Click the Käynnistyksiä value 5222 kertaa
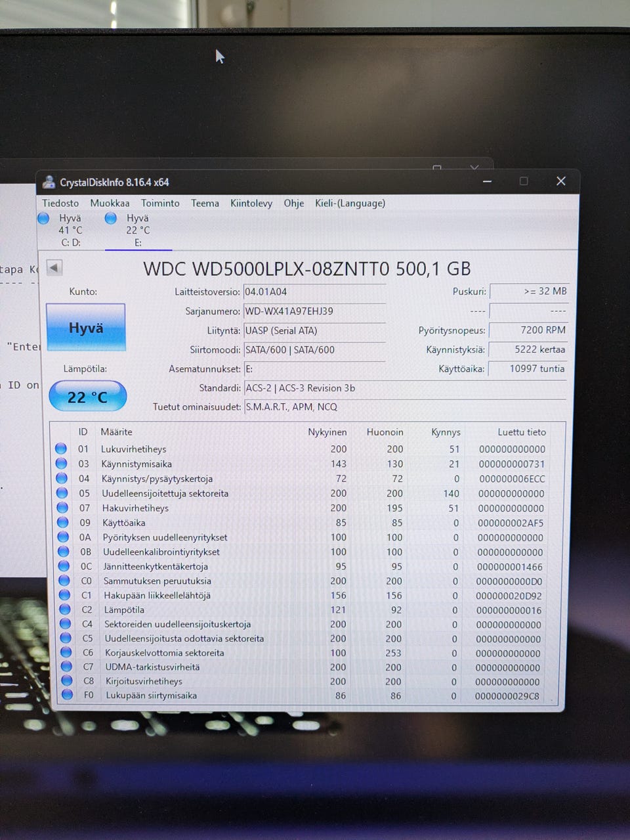 point(528,349)
